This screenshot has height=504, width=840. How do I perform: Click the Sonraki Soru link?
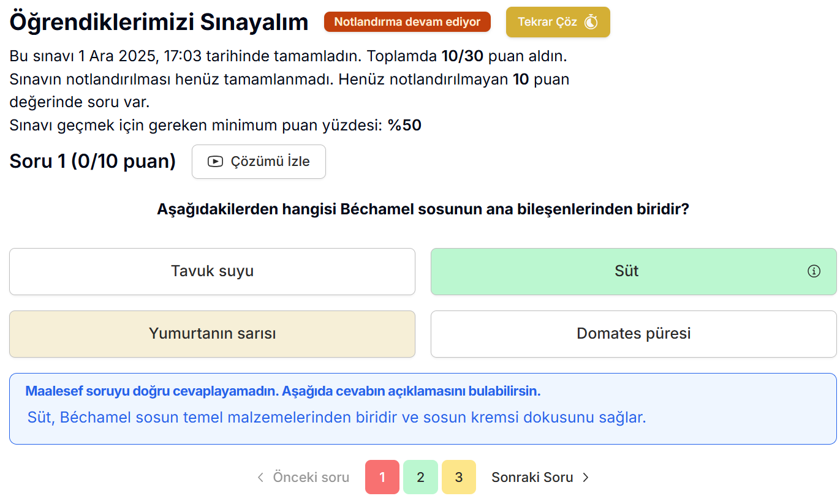point(532,478)
